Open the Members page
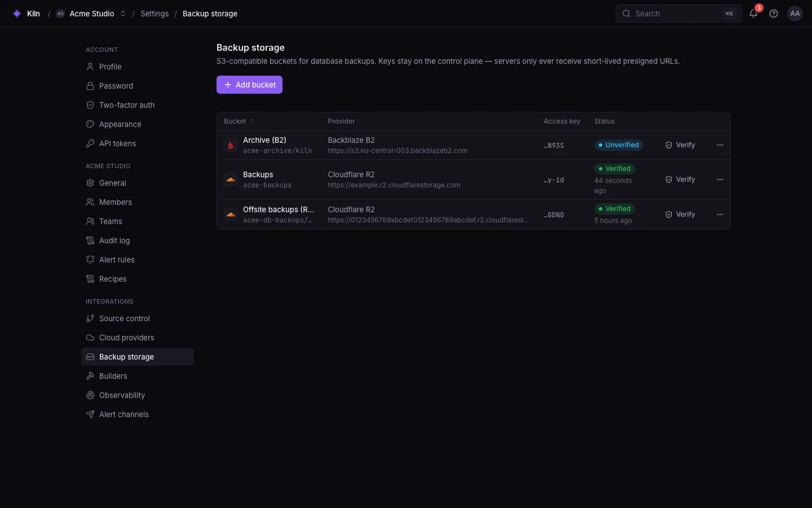812x508 pixels. coord(138,202)
